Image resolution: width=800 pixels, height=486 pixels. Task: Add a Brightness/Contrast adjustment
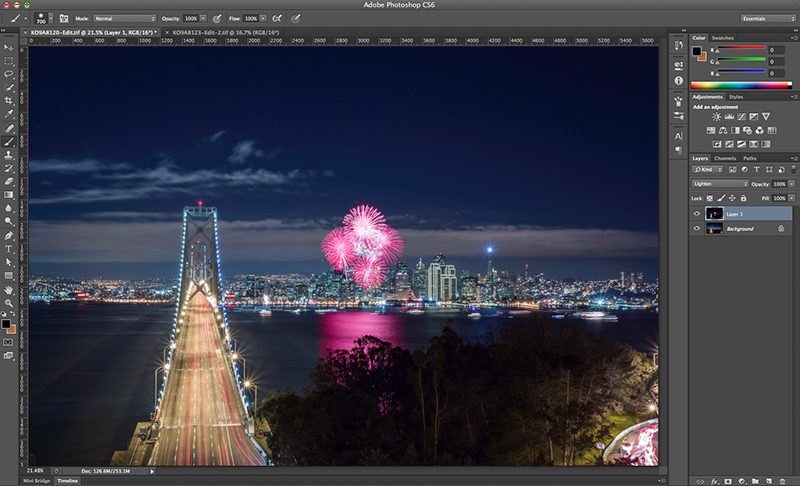click(716, 117)
